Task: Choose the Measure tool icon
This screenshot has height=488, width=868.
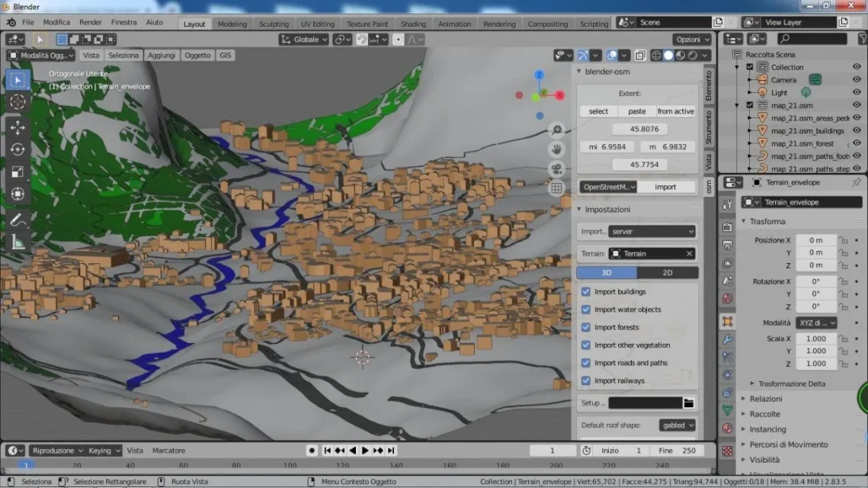Action: 18,242
